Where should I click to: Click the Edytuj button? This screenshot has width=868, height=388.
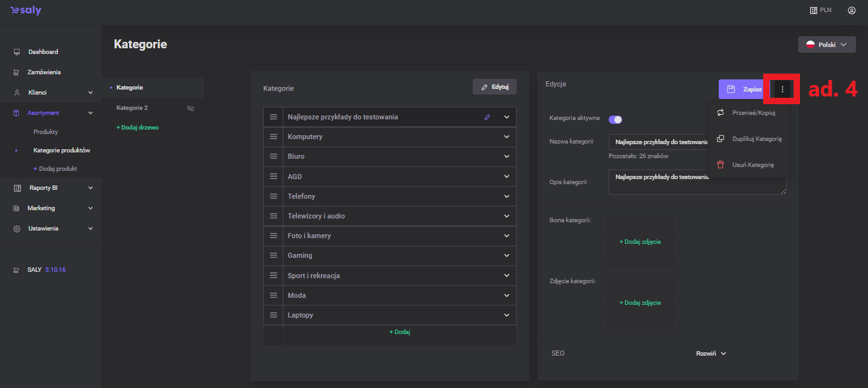pyautogui.click(x=494, y=87)
